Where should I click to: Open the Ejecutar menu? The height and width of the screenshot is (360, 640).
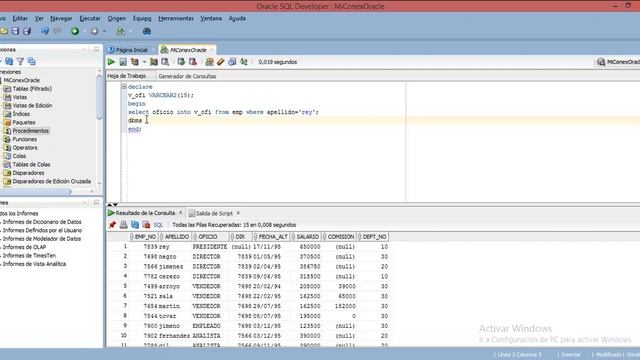(90, 18)
